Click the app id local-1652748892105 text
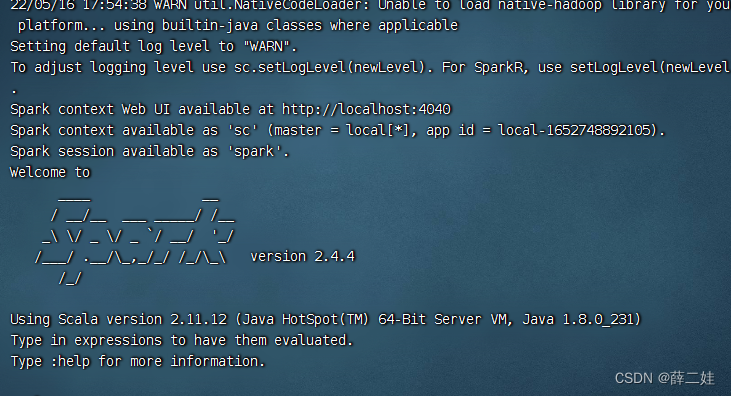The height and width of the screenshot is (396, 731). click(x=574, y=130)
